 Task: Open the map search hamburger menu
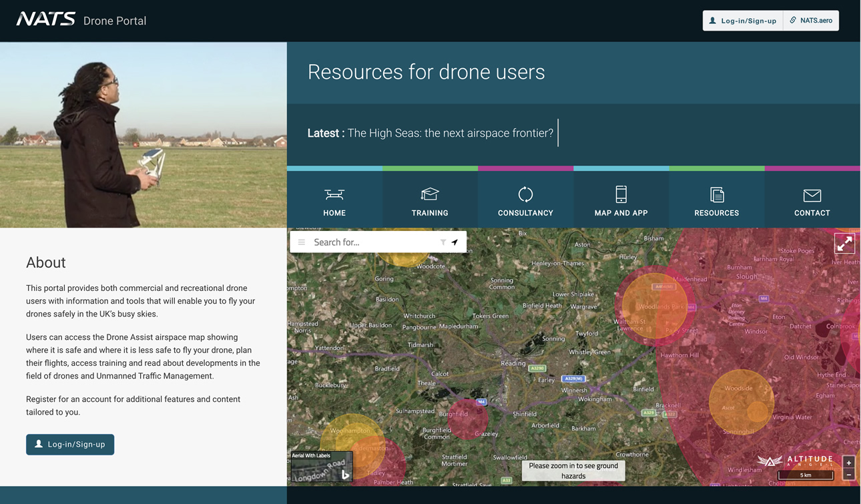pos(302,242)
